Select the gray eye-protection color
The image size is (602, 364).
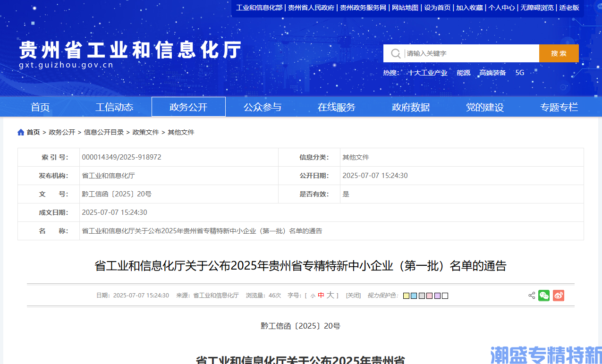(422, 296)
